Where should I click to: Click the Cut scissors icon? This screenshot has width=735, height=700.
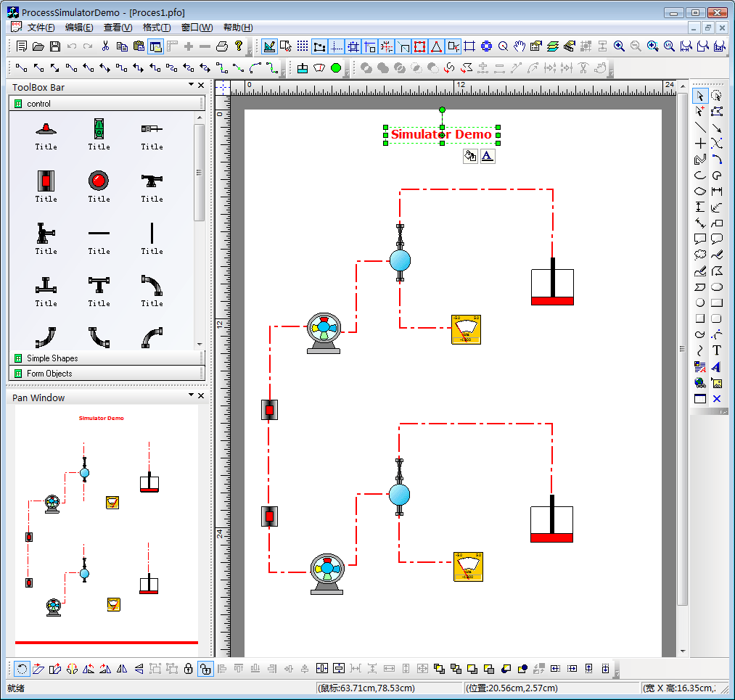(105, 46)
